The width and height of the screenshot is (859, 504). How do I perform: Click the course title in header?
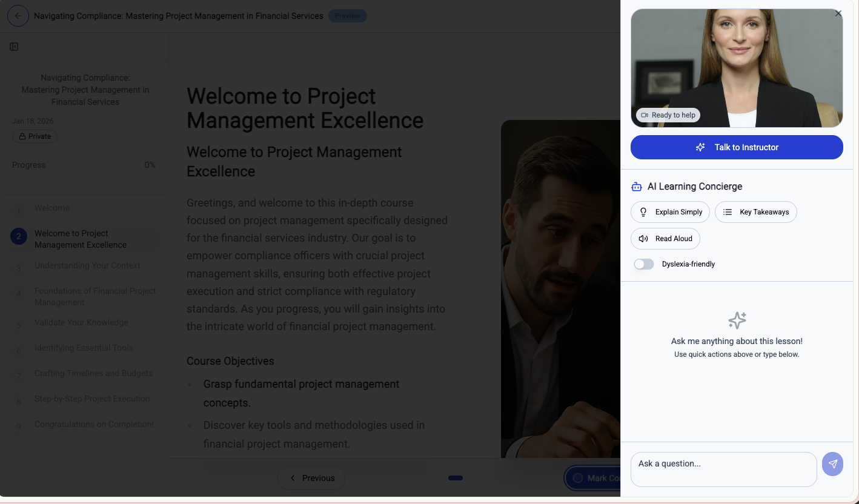point(179,16)
